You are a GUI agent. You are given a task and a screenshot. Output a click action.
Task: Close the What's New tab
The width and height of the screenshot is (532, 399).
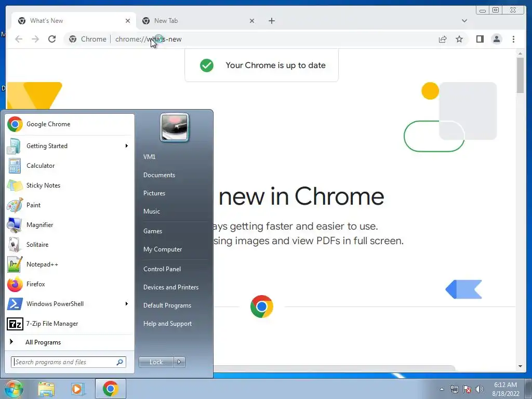pos(128,21)
